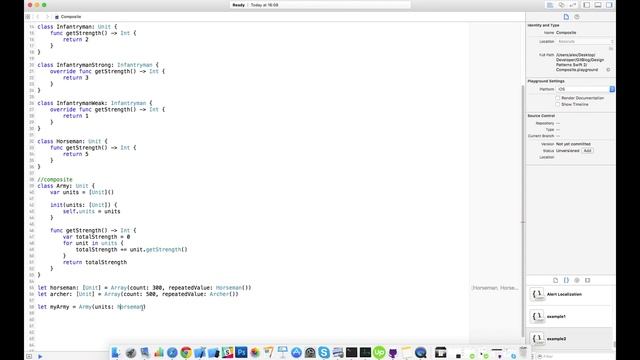Click 'class InfantrymanStrong' declaration line
Image resolution: width=640 pixels, height=360 pixels.
[x=98, y=65]
